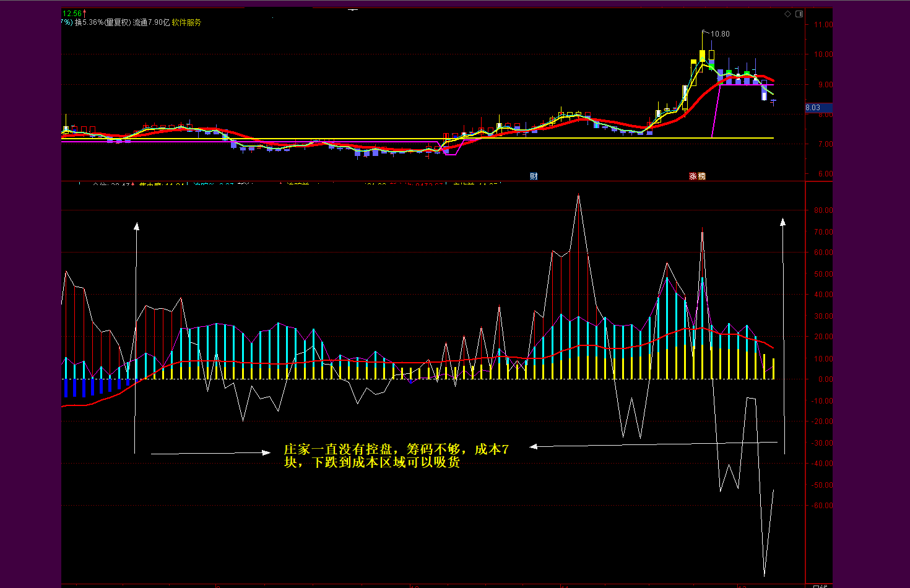
Task: Click the diamond icon above the price axis
Action: (787, 14)
